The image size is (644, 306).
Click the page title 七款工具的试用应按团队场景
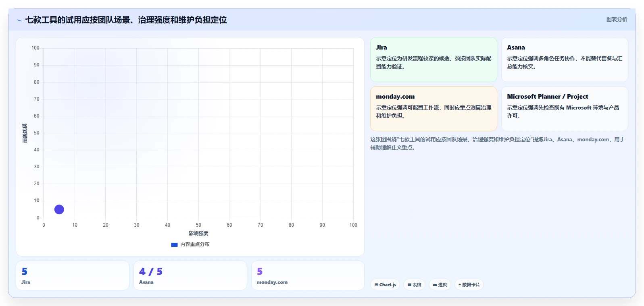click(x=126, y=20)
